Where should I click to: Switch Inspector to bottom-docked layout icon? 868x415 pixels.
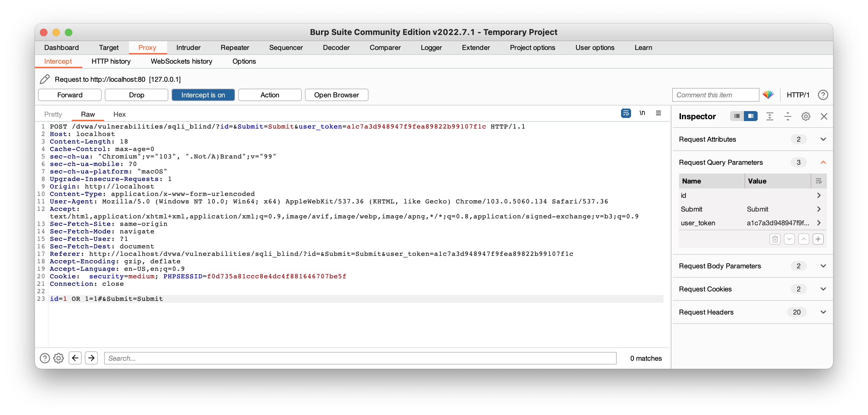tap(737, 116)
